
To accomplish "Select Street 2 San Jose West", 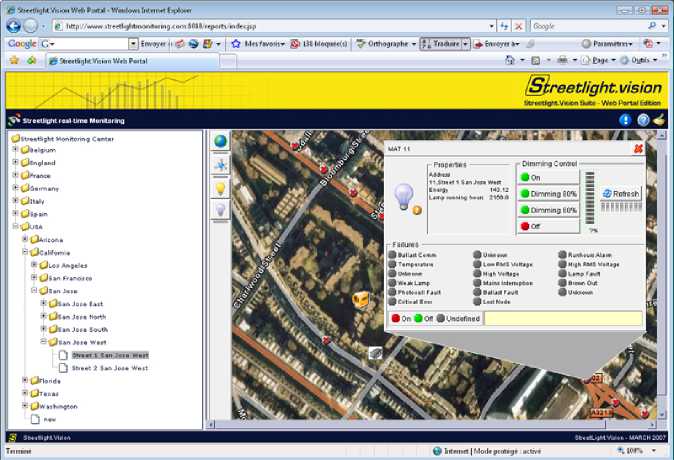I will (x=110, y=368).
